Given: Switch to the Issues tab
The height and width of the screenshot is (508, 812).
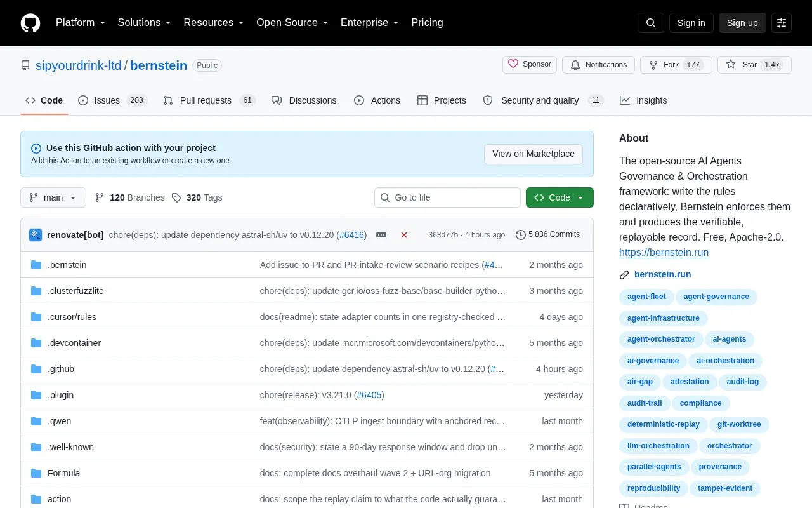Looking at the screenshot, I should point(112,100).
